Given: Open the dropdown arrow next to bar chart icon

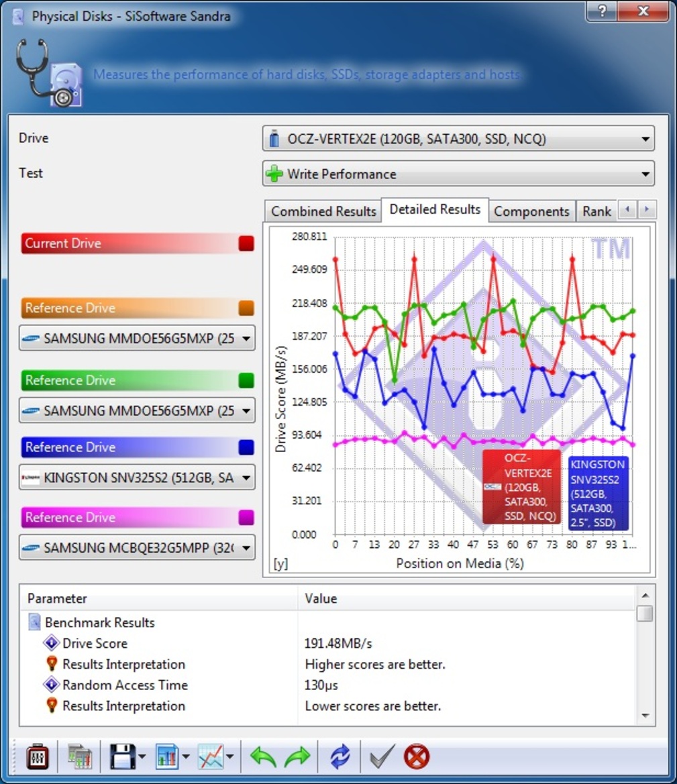Looking at the screenshot, I should (x=186, y=757).
